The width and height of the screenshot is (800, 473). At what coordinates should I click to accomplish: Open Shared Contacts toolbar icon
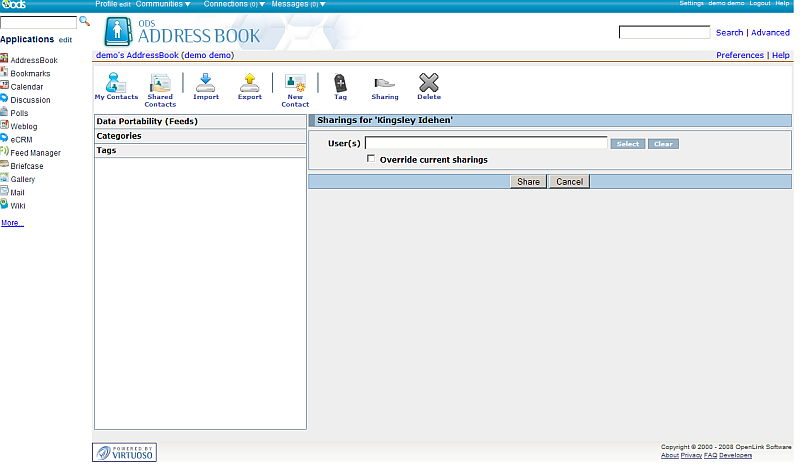click(160, 83)
